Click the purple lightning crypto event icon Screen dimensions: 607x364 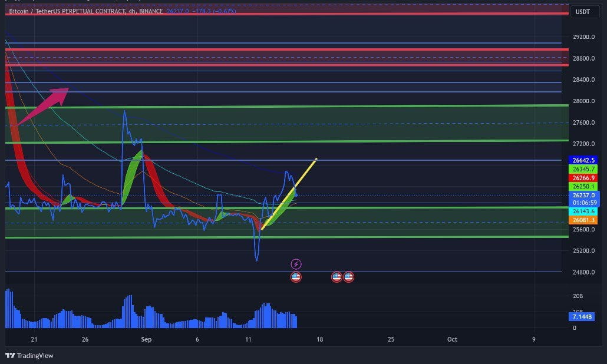pos(296,263)
